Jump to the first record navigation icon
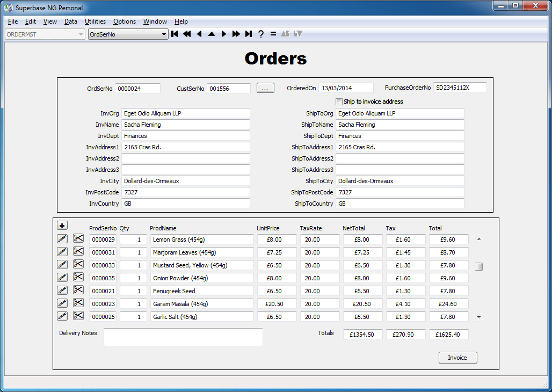This screenshot has width=552, height=392. tap(175, 33)
